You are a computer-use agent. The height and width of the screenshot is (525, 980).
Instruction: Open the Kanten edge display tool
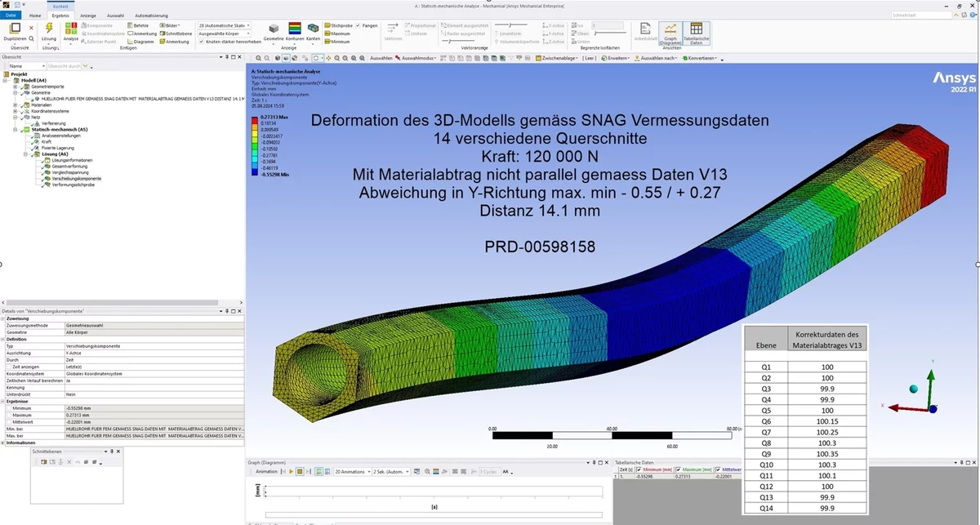click(314, 31)
